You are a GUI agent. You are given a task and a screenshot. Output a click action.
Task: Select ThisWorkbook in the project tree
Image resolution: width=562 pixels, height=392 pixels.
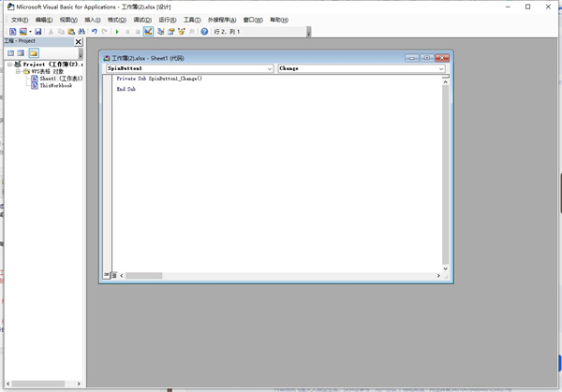pos(55,85)
